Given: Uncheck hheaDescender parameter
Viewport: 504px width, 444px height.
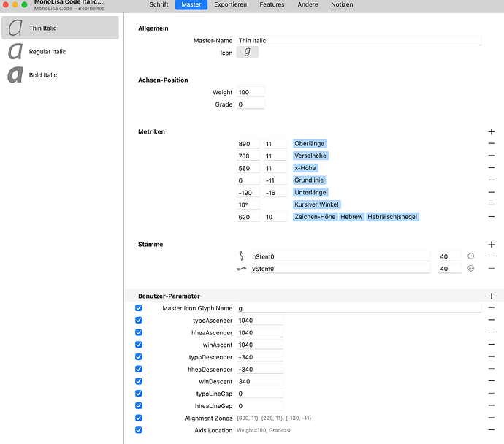Looking at the screenshot, I should coord(139,369).
